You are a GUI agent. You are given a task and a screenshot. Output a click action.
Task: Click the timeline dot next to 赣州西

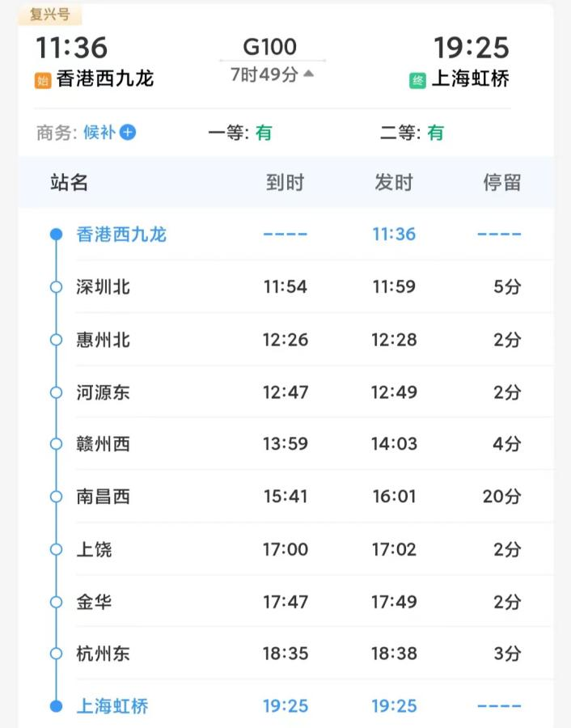[x=55, y=444]
